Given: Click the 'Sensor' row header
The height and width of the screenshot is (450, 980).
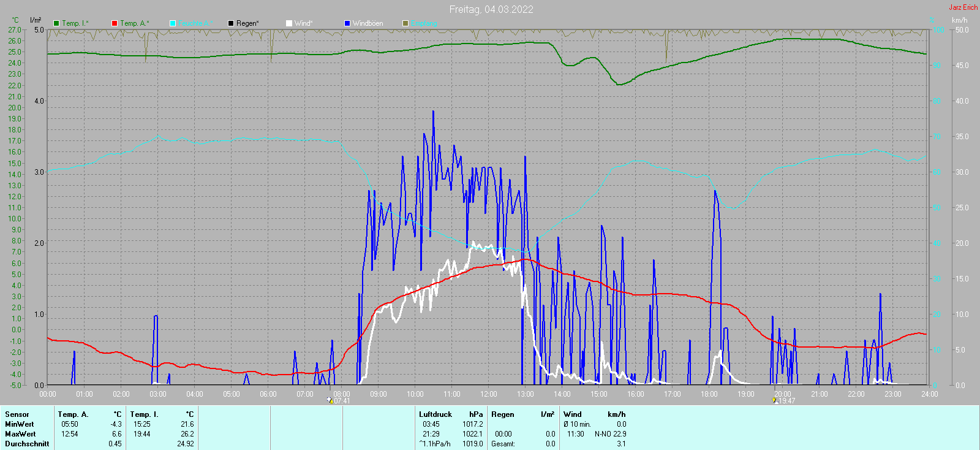Looking at the screenshot, I should click(17, 414).
